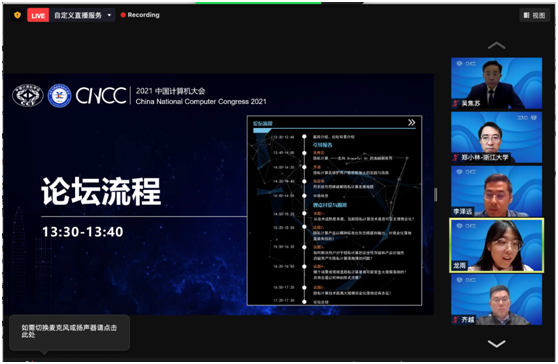Image resolution: width=558 pixels, height=364 pixels.
Task: Click the yellow security shield icon
Action: coord(17,15)
